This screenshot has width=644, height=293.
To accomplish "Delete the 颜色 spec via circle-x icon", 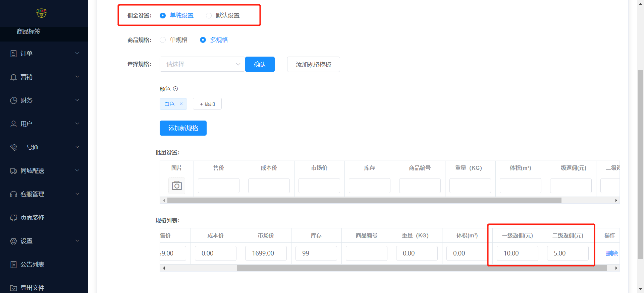I will tap(175, 89).
